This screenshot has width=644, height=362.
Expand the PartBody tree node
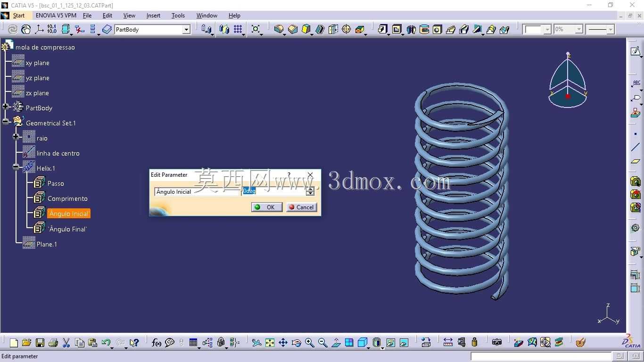tap(6, 107)
